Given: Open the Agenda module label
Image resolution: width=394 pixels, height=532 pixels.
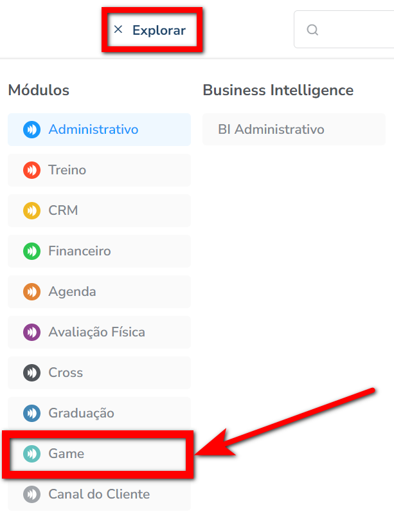Looking at the screenshot, I should click(72, 292).
